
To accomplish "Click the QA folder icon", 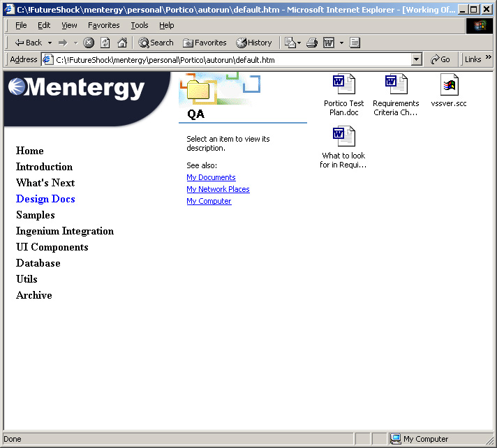I will tap(198, 89).
